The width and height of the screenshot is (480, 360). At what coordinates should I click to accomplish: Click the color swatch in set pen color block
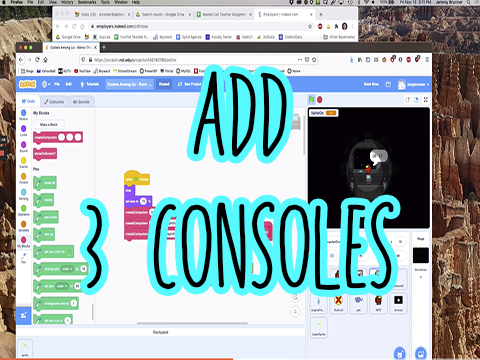(69, 252)
